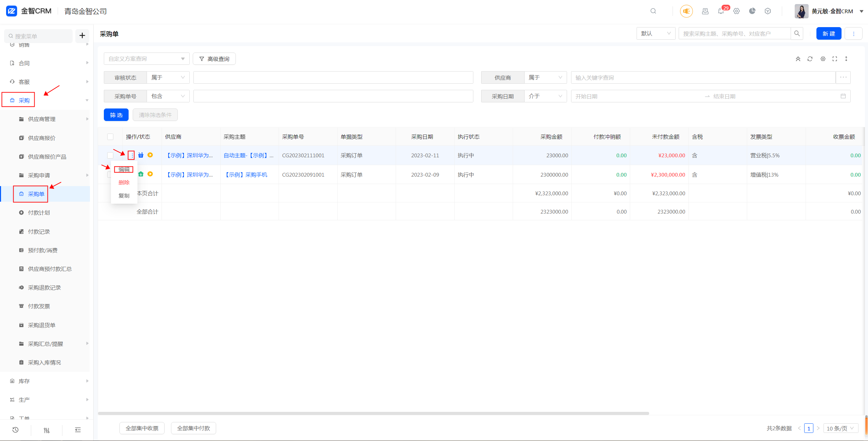The image size is (868, 441).
Task: Toggle the select-all checkbox in table header
Action: click(x=110, y=137)
